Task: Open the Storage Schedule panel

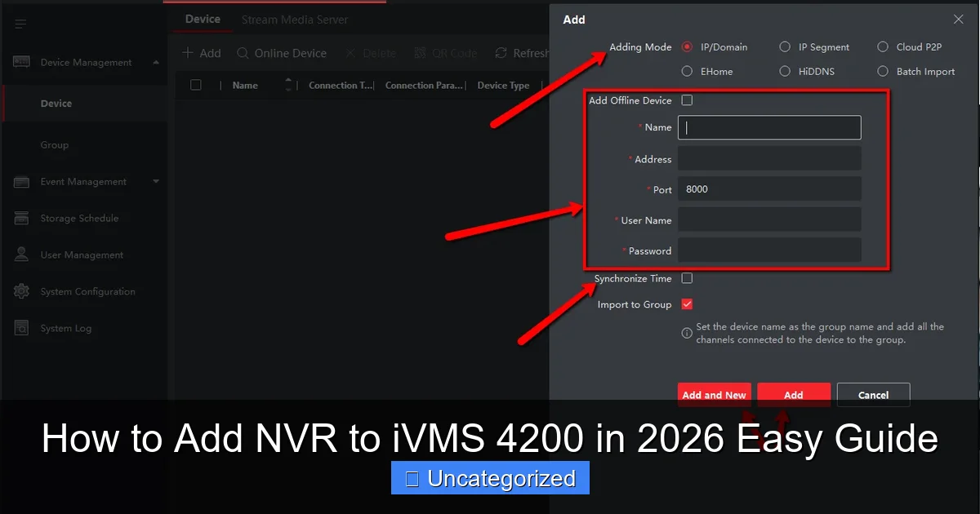Action: click(78, 218)
